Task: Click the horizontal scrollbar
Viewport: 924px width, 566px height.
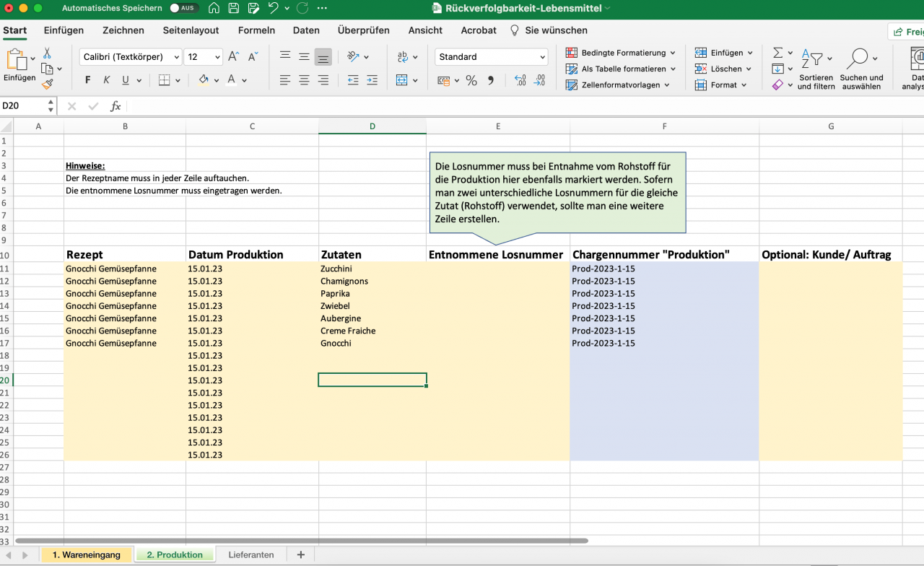Action: pos(302,540)
